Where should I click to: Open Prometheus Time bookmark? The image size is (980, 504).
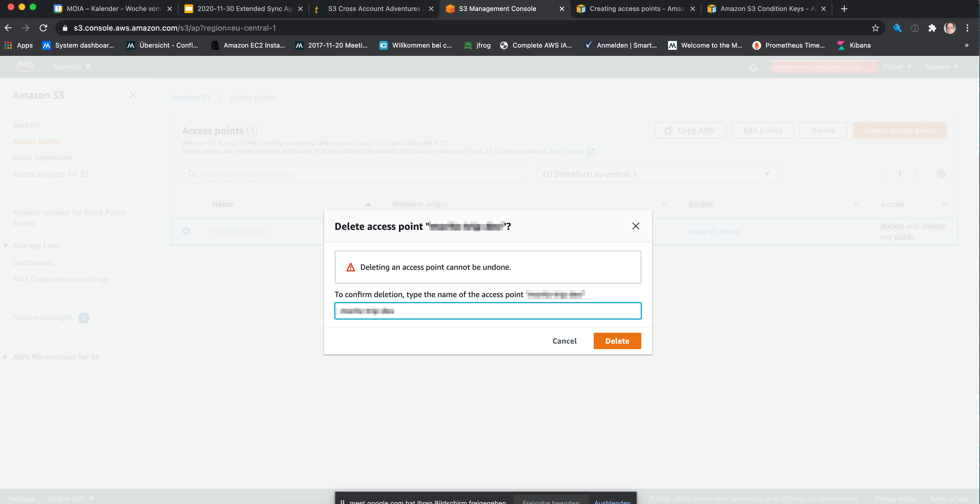(788, 45)
